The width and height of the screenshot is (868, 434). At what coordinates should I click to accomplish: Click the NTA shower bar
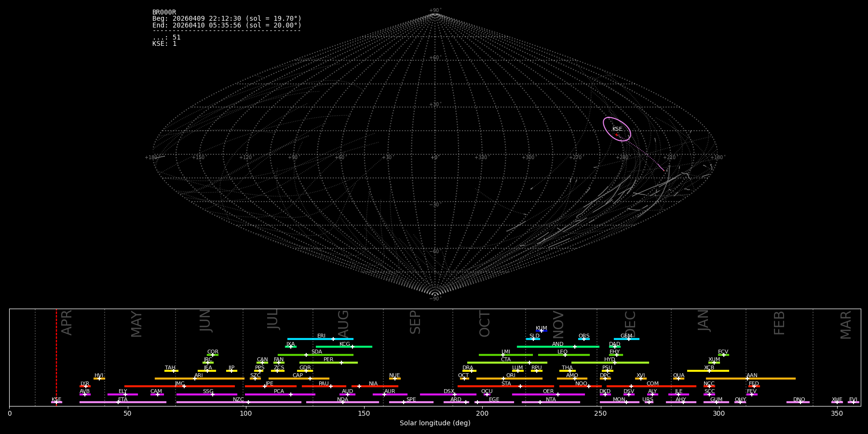pyautogui.click(x=551, y=402)
